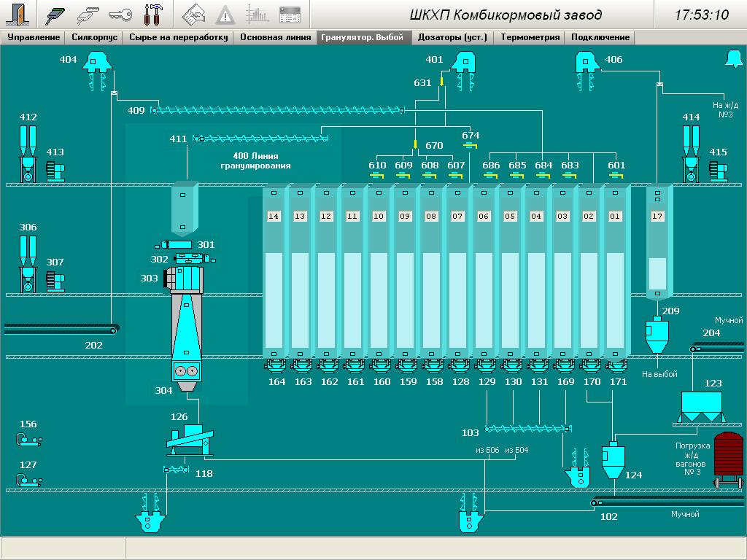747x560 pixels.
Task: Select silo bin number 14
Action: [274, 217]
